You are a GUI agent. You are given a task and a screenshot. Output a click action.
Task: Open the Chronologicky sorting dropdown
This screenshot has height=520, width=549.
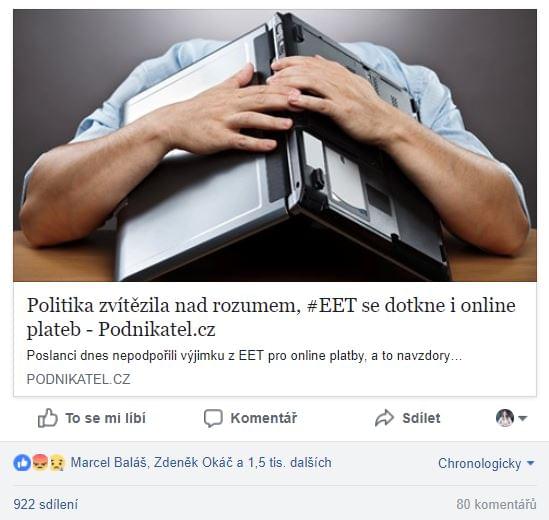(x=486, y=463)
